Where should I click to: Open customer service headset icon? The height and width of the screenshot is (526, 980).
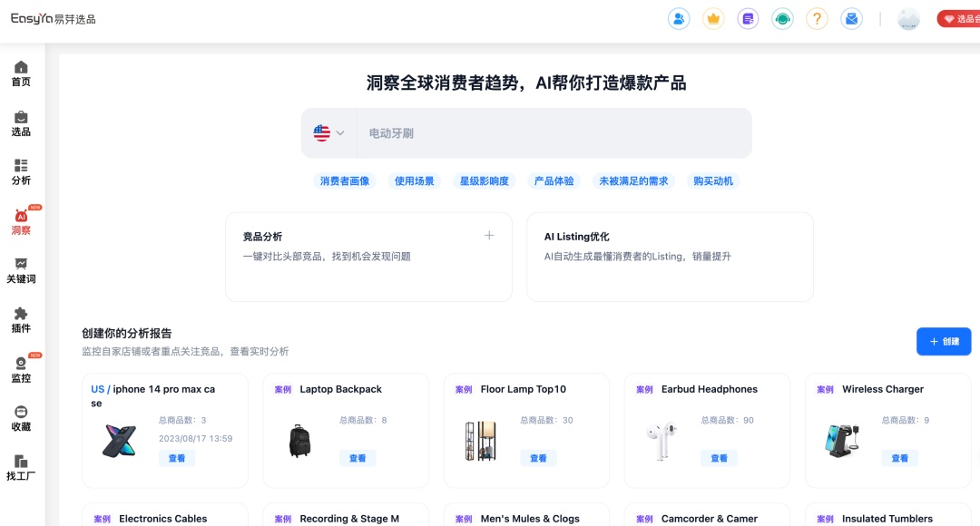pyautogui.click(x=782, y=18)
